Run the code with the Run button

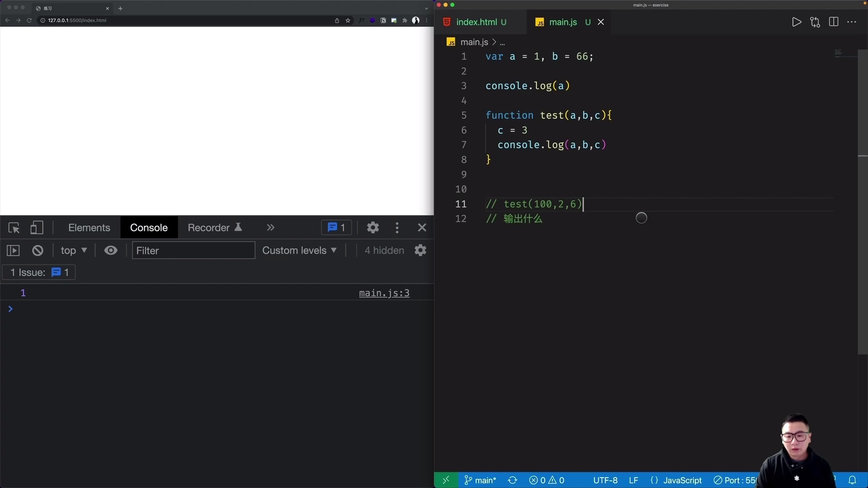(x=797, y=21)
